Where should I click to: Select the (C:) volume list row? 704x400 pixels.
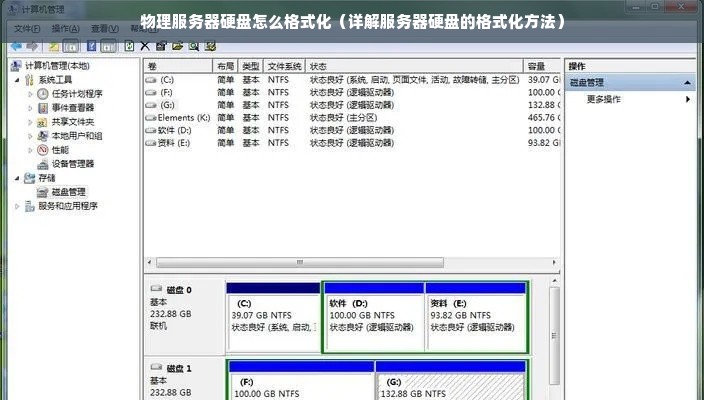click(352, 80)
